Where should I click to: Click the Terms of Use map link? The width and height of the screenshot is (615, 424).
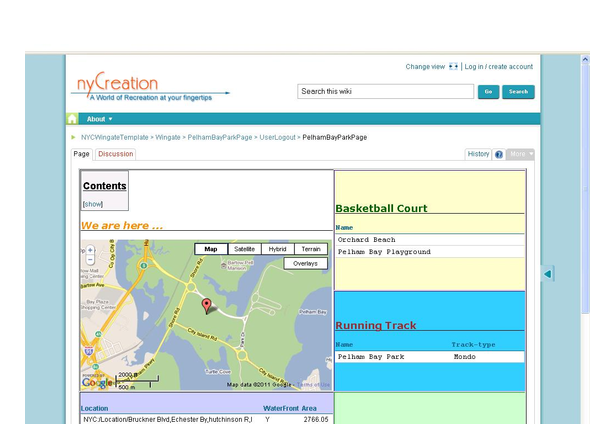(x=313, y=385)
